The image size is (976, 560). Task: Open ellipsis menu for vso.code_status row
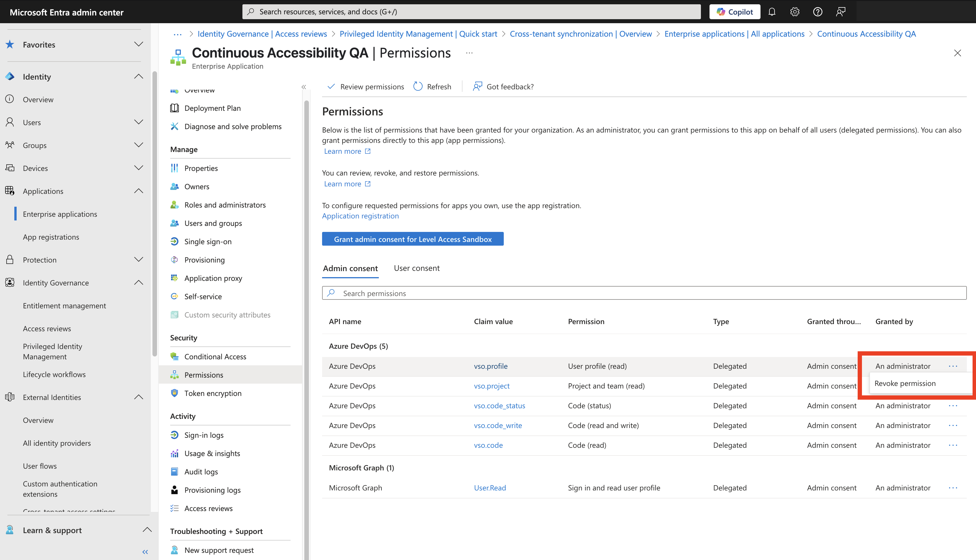[x=953, y=406]
